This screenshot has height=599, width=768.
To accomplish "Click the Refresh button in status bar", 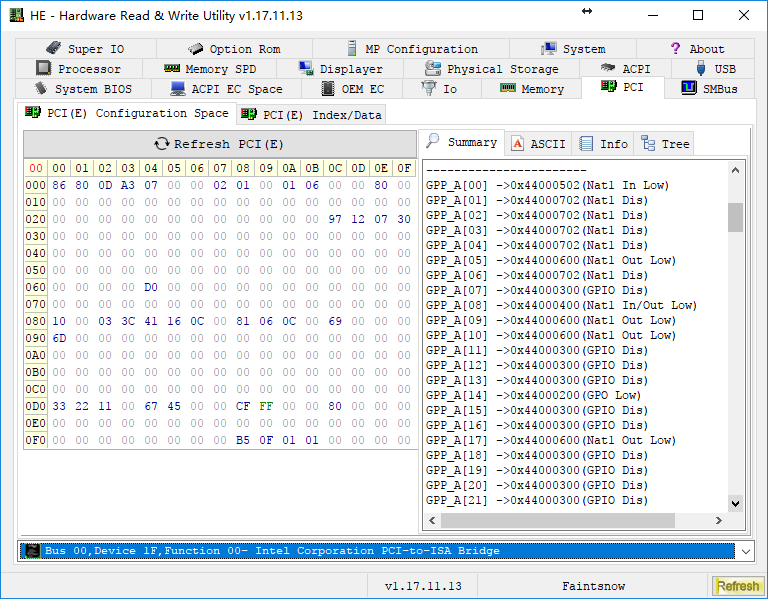I will point(737,586).
